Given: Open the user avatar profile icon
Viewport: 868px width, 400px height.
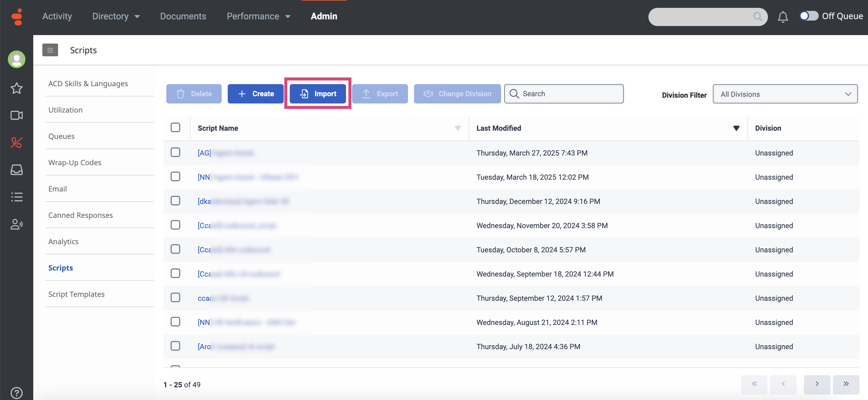Looking at the screenshot, I should [x=17, y=59].
